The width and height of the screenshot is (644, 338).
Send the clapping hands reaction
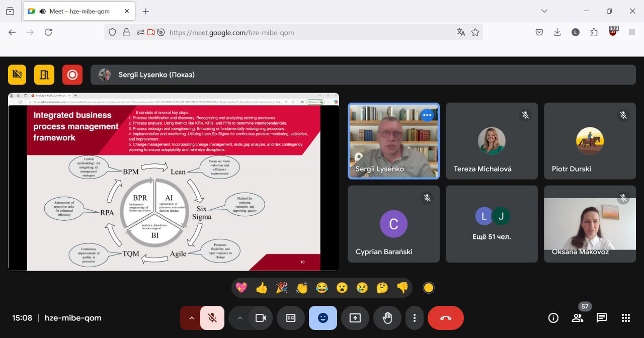302,288
